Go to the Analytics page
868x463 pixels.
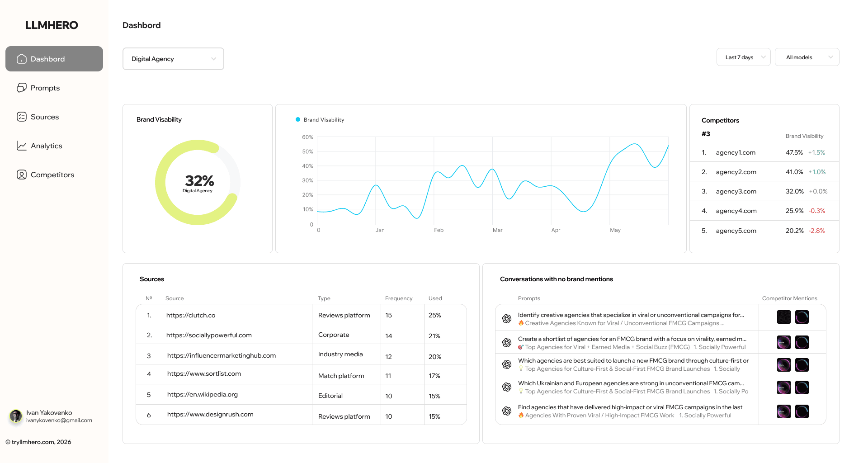point(46,146)
